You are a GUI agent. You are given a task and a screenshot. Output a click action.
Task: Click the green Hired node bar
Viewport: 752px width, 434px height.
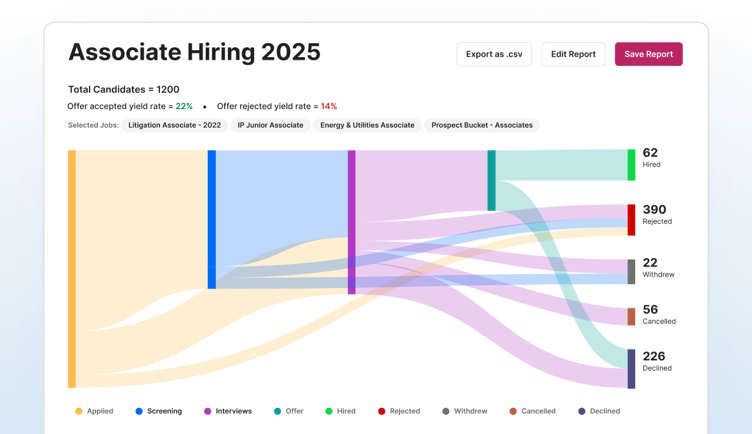coord(631,165)
